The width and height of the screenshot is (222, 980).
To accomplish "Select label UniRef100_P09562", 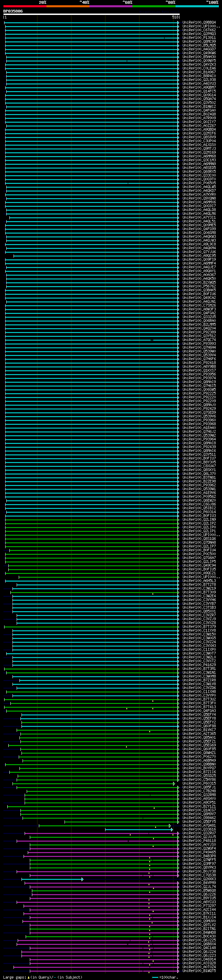I will pyautogui.click(x=199, y=496).
